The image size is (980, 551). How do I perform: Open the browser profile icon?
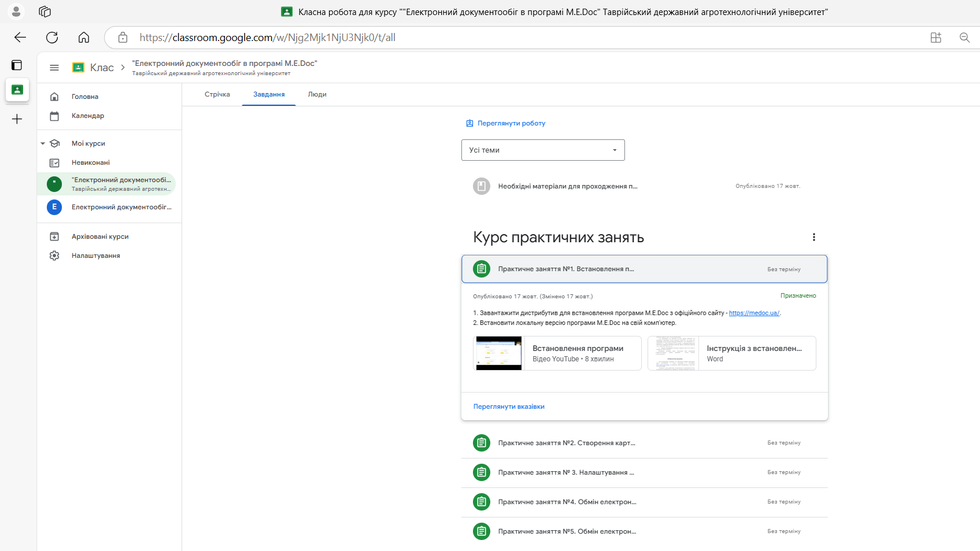point(16,12)
